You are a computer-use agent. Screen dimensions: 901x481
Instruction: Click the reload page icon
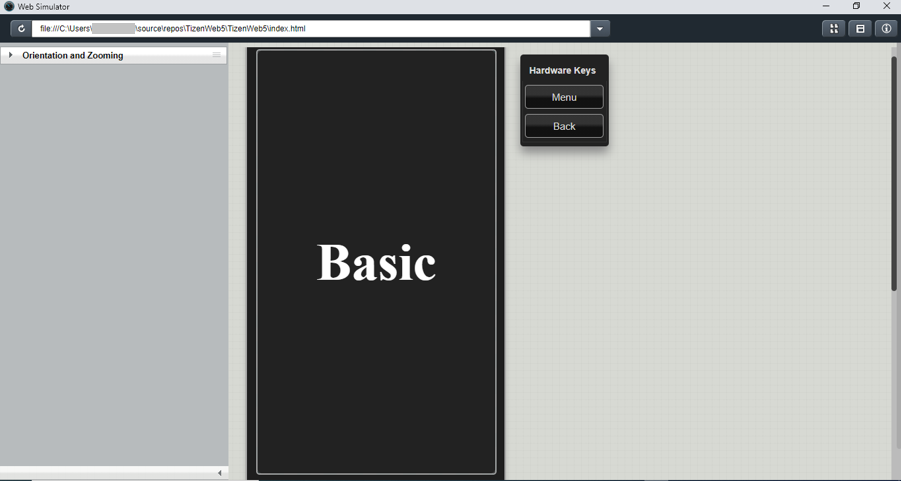[x=21, y=29]
